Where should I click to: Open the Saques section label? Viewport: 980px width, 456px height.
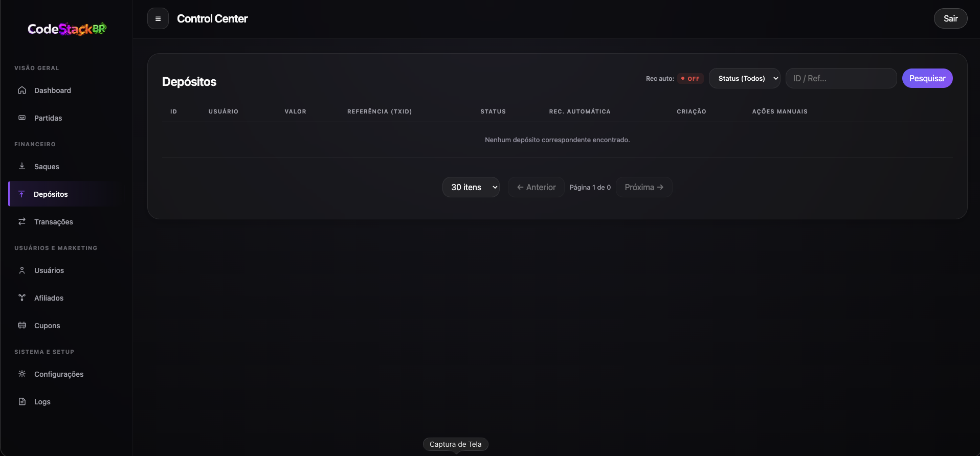(x=47, y=167)
